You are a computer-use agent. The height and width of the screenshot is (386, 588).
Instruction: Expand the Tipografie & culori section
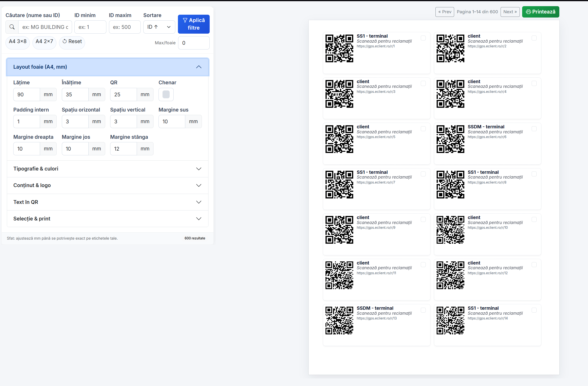108,169
